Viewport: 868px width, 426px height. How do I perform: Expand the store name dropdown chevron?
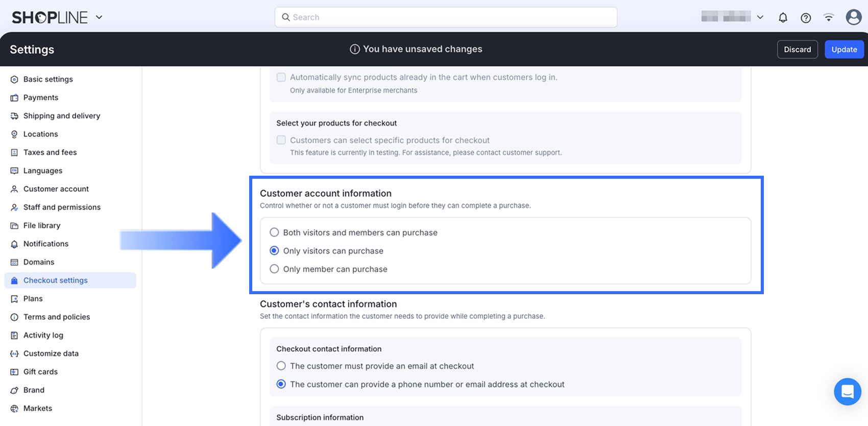pyautogui.click(x=760, y=17)
